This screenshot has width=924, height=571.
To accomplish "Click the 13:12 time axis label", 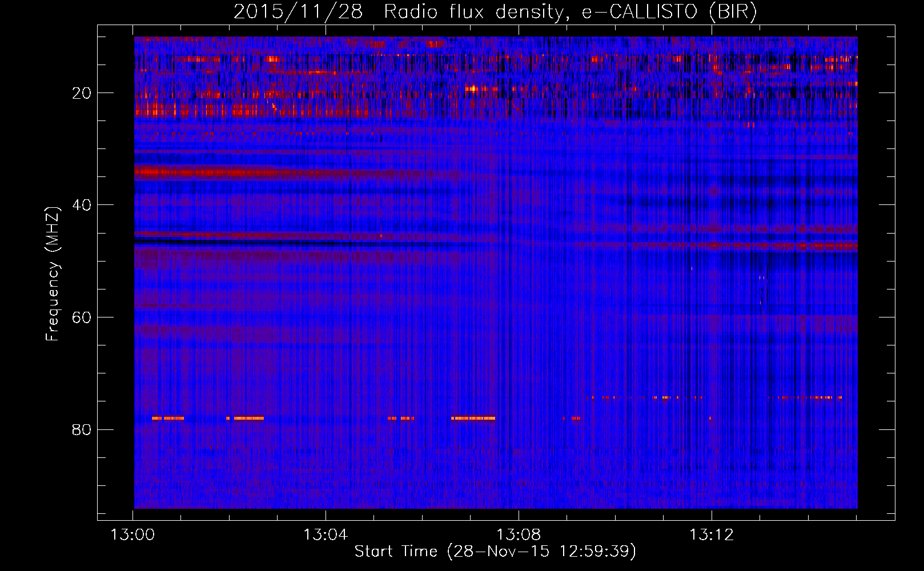I will click(711, 535).
